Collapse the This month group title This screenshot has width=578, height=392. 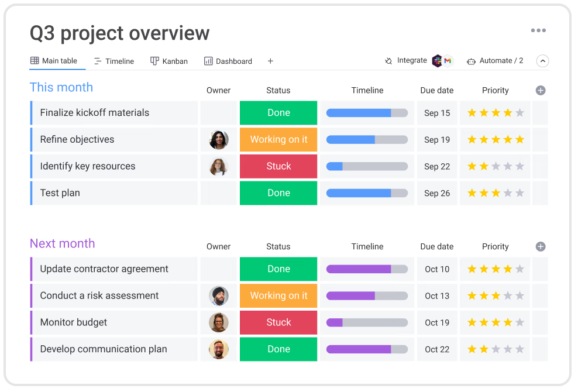tap(61, 87)
